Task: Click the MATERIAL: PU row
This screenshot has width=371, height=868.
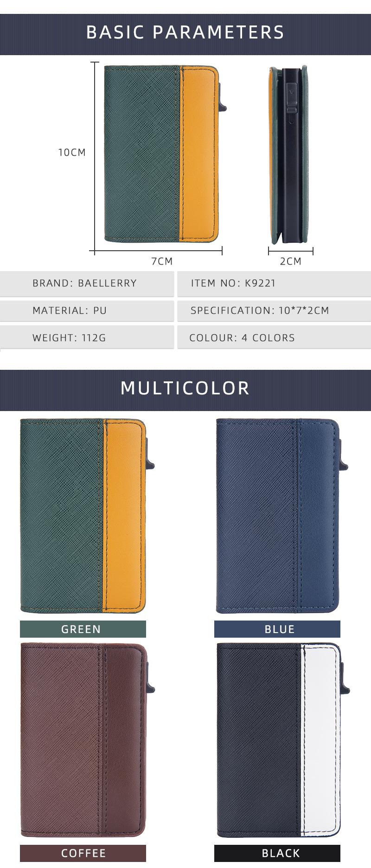Action: coord(87,311)
